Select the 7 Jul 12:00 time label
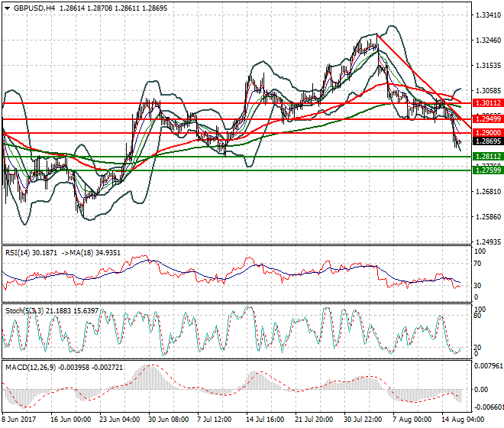Screen dimensions: 504x428 (214, 420)
